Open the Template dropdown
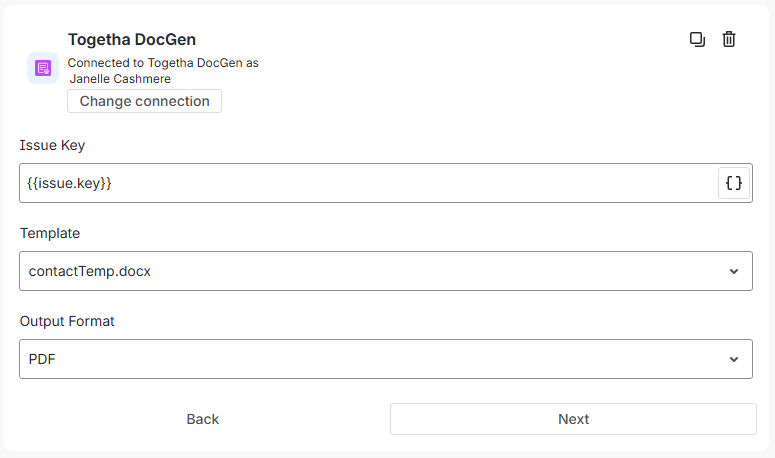 386,271
